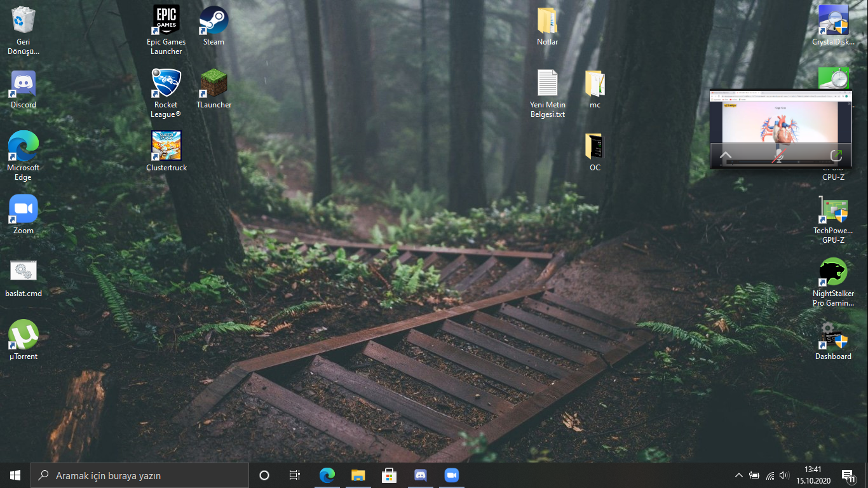Open Cortana from the taskbar circle
The width and height of the screenshot is (868, 488).
pyautogui.click(x=264, y=475)
